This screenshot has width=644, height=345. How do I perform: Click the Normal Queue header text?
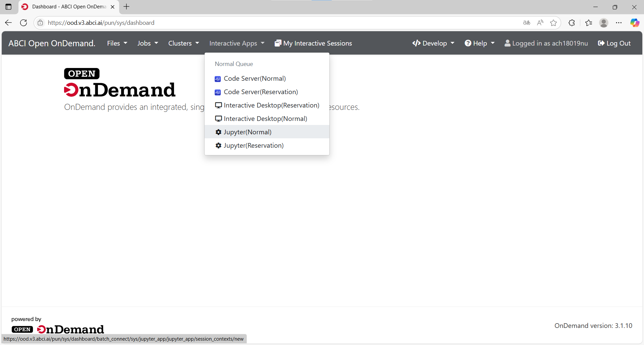[x=234, y=64]
